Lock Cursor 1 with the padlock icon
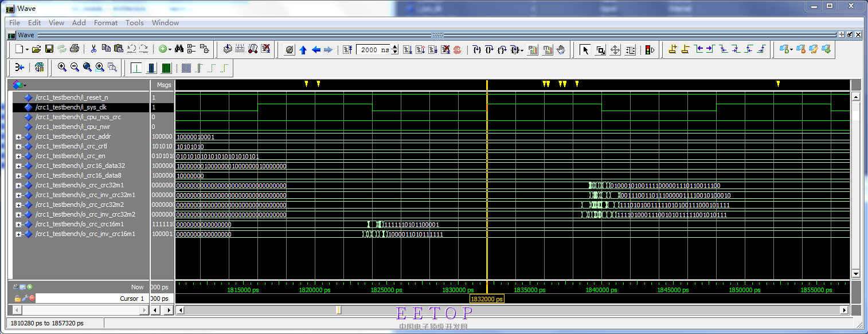The image size is (868, 334). (17, 298)
